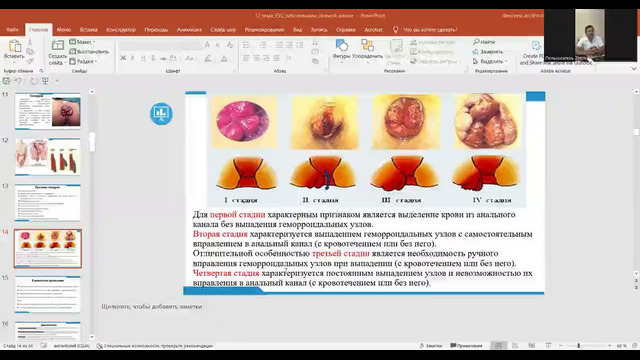
Task: Click the Copy icon in clipboard group
Action: pyautogui.click(x=30, y=52)
